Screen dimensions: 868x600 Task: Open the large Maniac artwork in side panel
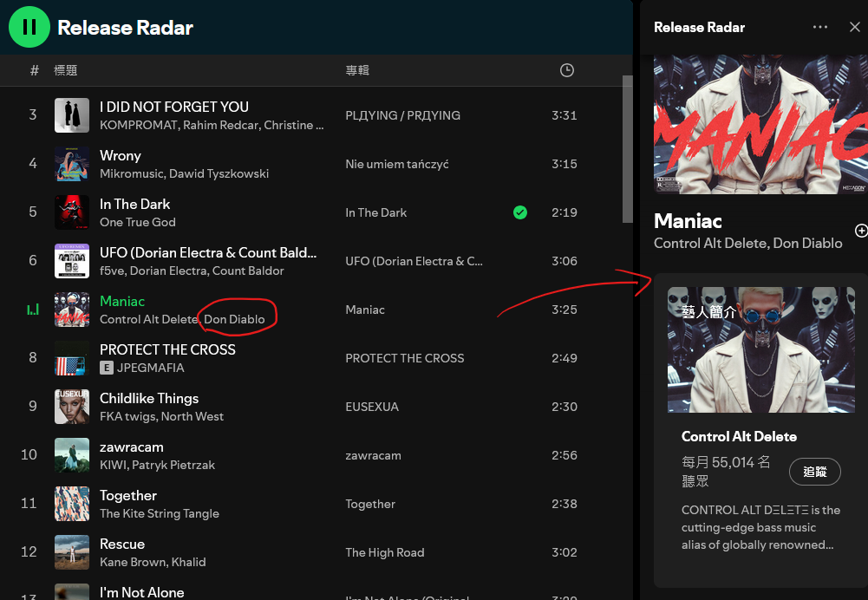click(x=760, y=125)
